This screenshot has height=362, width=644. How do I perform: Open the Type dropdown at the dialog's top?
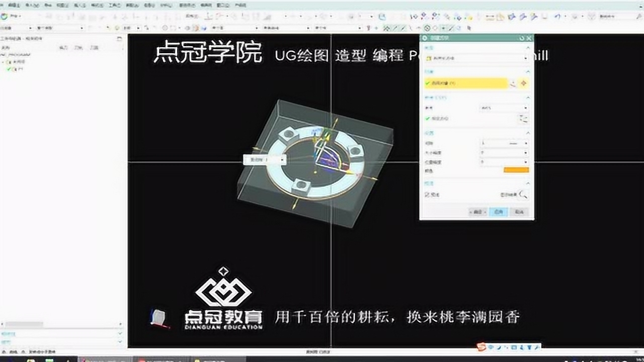click(476, 58)
